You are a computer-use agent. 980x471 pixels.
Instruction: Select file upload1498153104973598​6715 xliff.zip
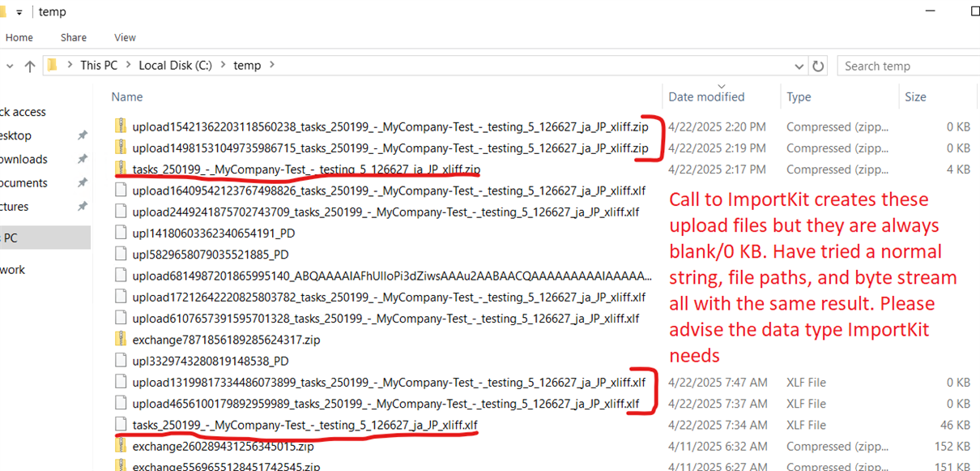(390, 148)
